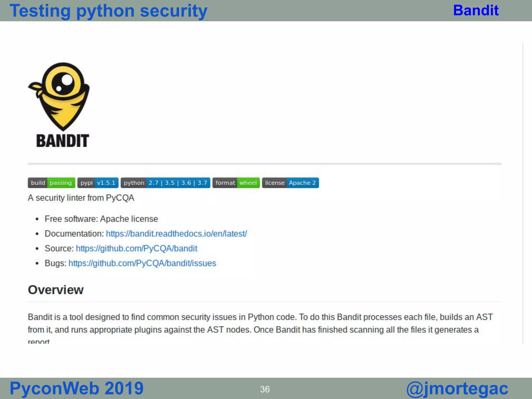Click the 'Documentation:' label
The image size is (532, 399).
[x=74, y=234]
